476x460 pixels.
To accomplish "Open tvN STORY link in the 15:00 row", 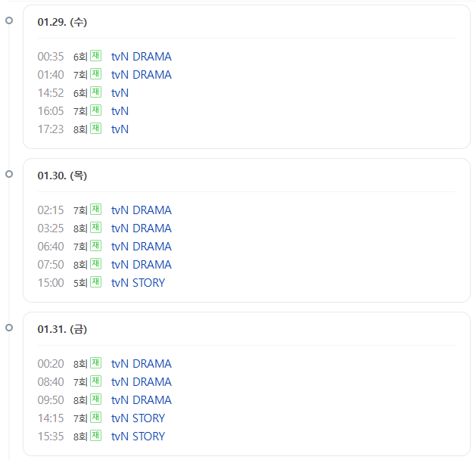I will click(x=138, y=283).
